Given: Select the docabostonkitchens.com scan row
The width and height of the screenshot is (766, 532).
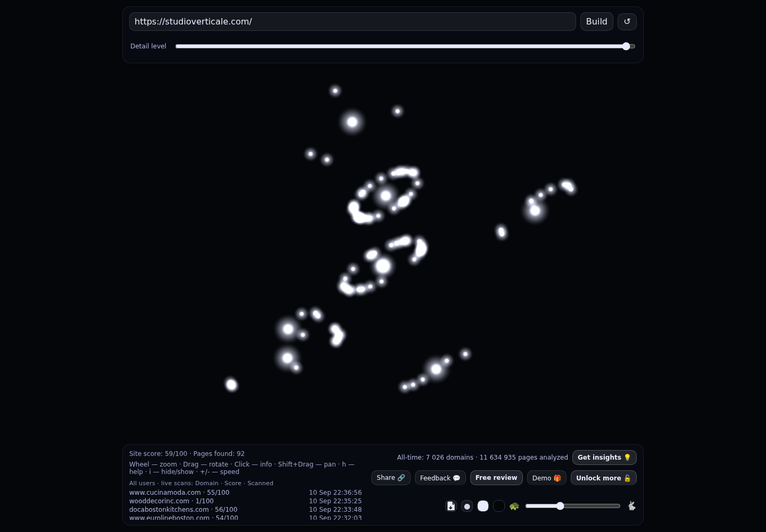Looking at the screenshot, I should coord(245,510).
